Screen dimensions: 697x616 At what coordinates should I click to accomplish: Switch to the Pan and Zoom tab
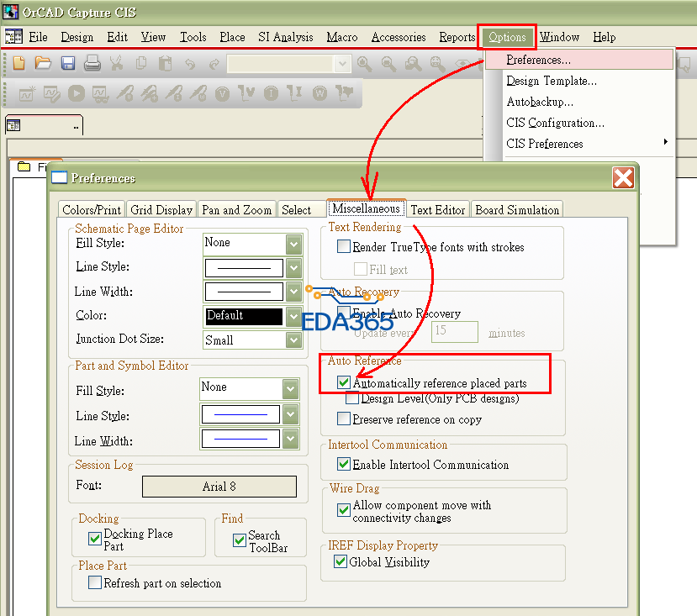[237, 210]
